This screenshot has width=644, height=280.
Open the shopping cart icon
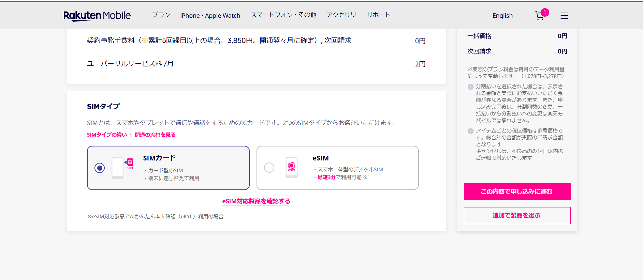pos(539,16)
